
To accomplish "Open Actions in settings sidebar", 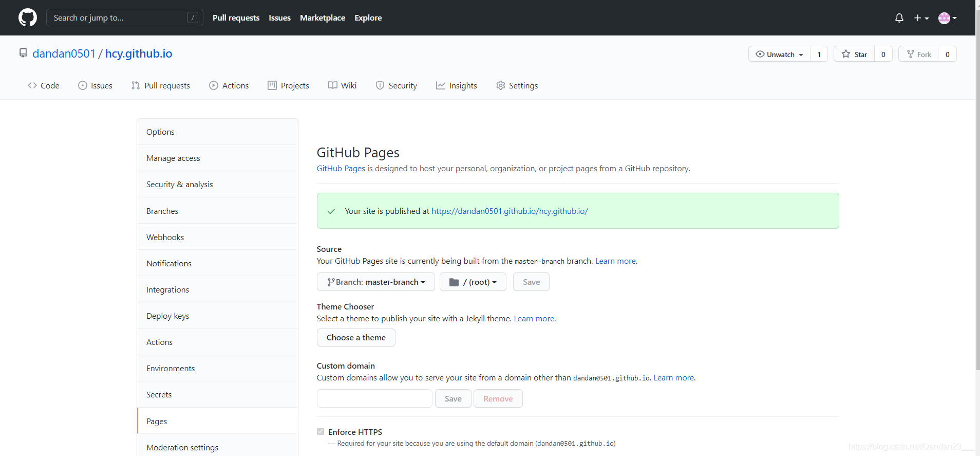I will tap(217, 342).
